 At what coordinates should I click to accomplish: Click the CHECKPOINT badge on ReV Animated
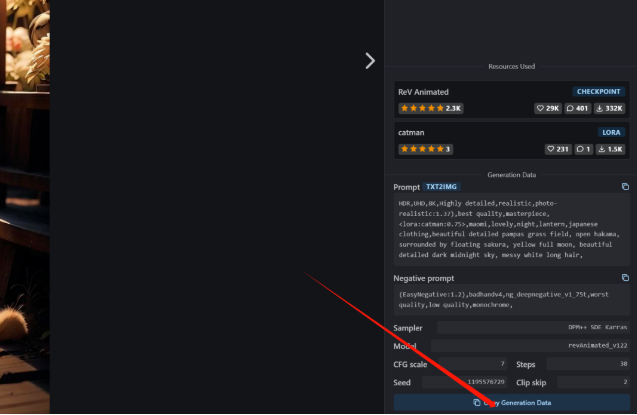click(x=598, y=92)
